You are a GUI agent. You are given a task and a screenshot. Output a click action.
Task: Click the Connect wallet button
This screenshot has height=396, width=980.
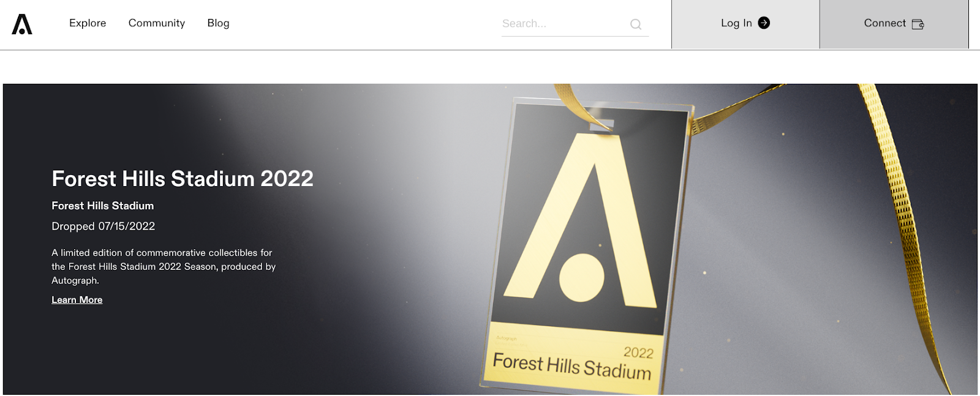tap(894, 24)
